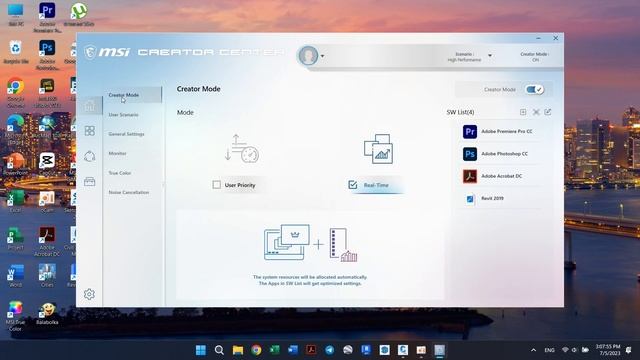The width and height of the screenshot is (640, 360).
Task: Select Adobe Acrobat DC icon in SW List
Action: coord(470,176)
